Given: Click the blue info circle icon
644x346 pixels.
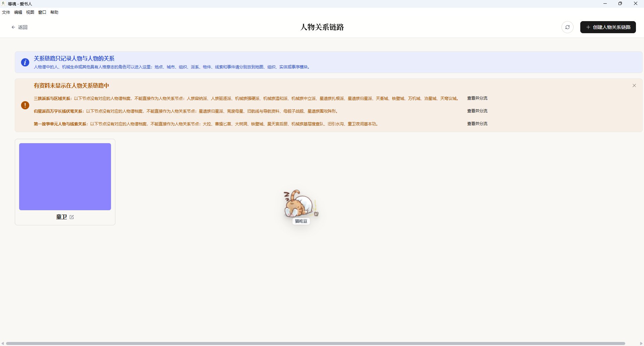Looking at the screenshot, I should click(x=25, y=62).
